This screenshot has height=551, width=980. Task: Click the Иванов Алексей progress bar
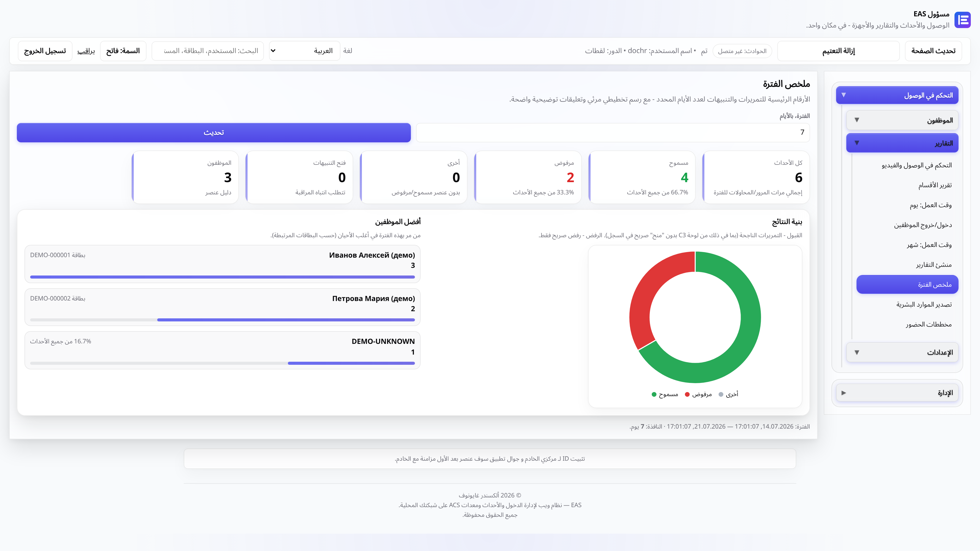click(x=222, y=277)
